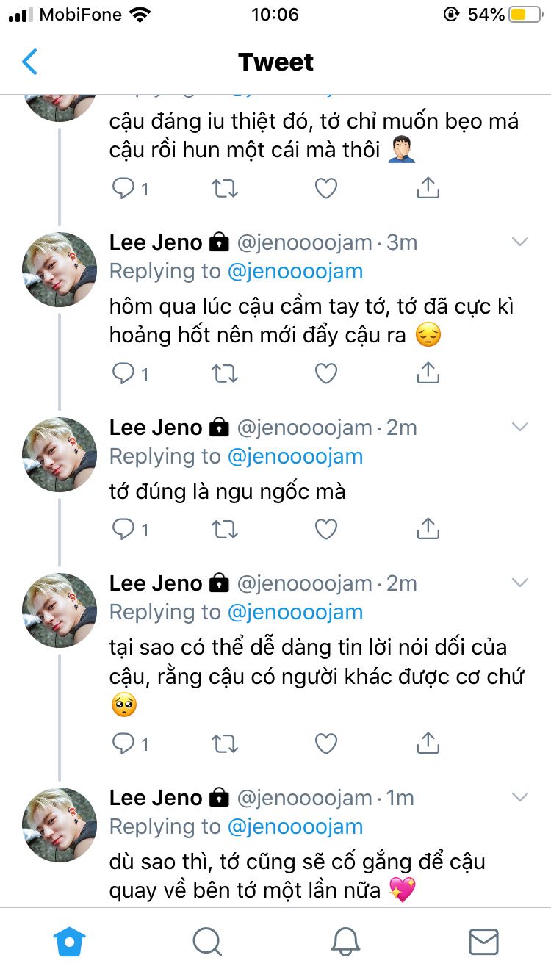The height and width of the screenshot is (980, 551).
Task: Like the 'tớ đúng là ngu ngốc mà' tweet
Action: click(325, 529)
